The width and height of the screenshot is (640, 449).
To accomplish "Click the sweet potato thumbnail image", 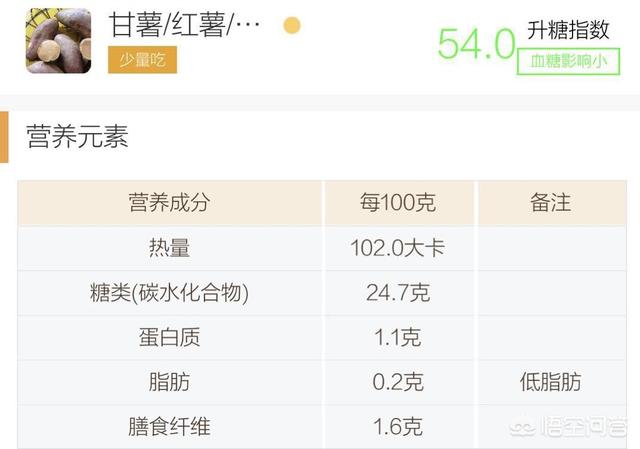I will pyautogui.click(x=58, y=41).
